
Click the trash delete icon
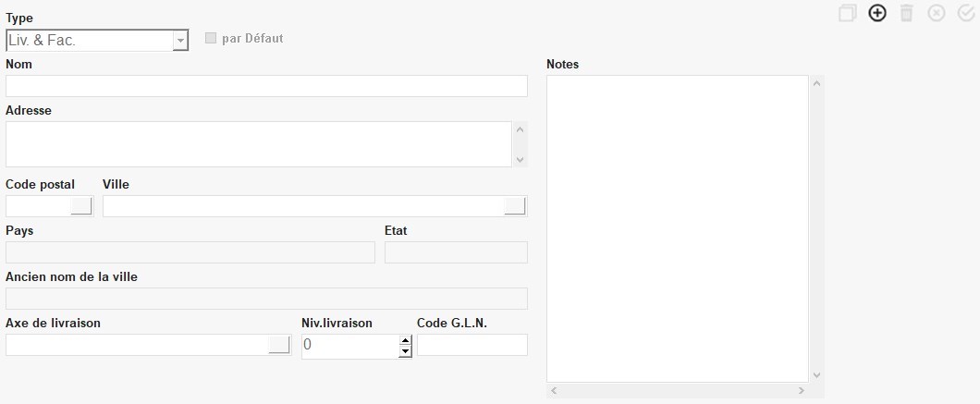tap(907, 13)
